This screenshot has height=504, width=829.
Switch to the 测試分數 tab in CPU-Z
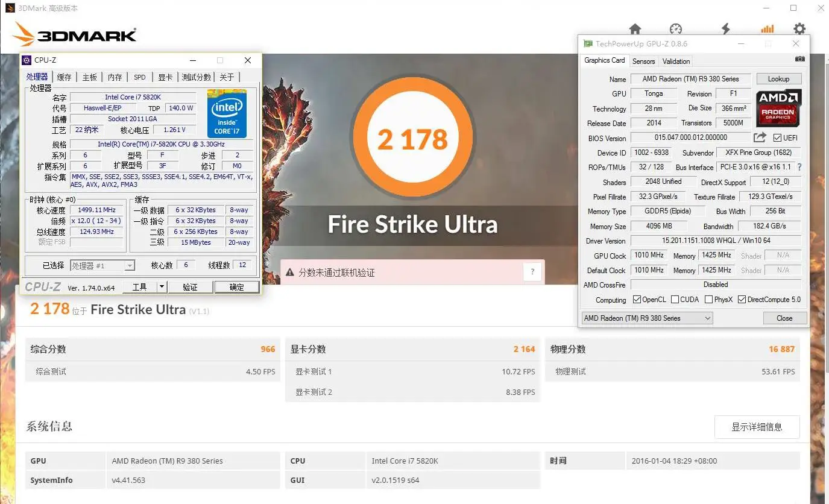coord(197,77)
